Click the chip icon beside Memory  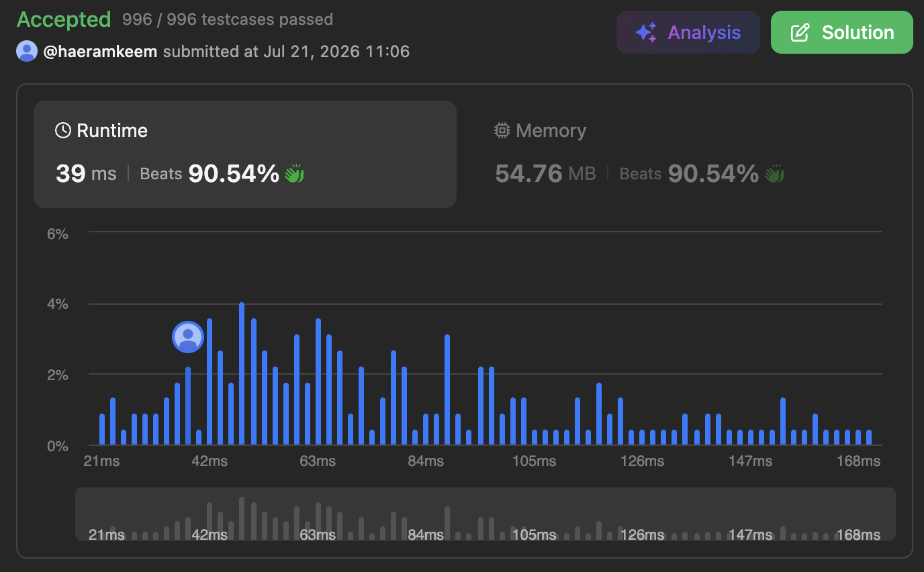(x=502, y=130)
